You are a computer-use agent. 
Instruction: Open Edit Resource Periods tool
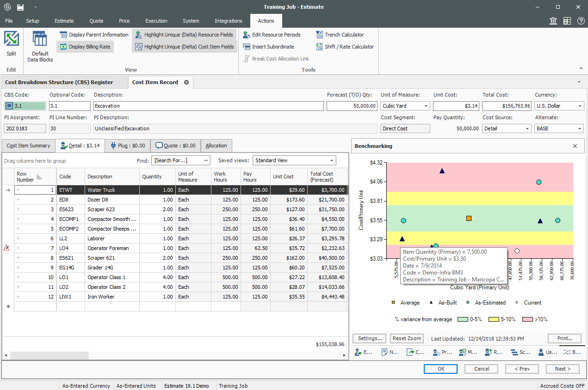pos(272,35)
